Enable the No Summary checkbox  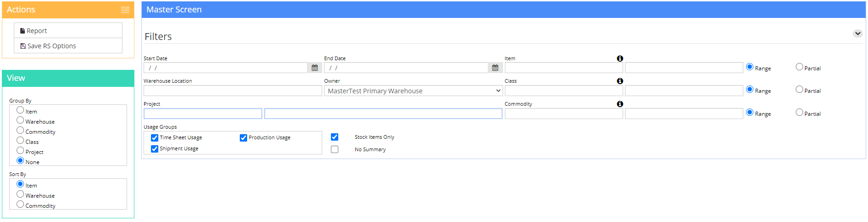click(335, 149)
